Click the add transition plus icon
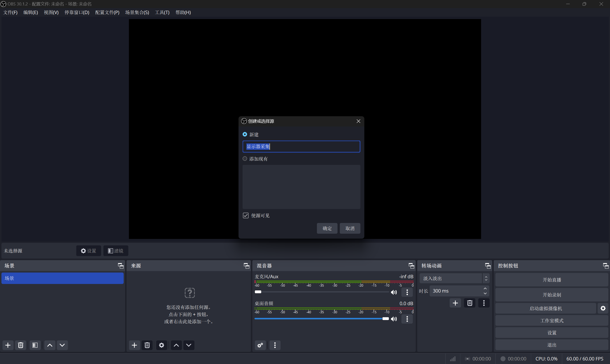Viewport: 610px width, 364px height. [455, 303]
